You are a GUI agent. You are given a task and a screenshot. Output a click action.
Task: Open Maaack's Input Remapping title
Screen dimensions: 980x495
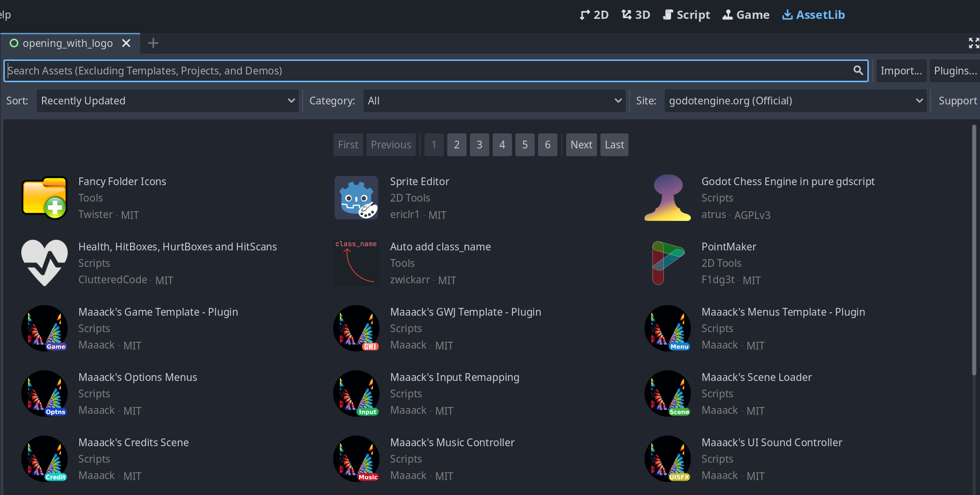tap(454, 378)
